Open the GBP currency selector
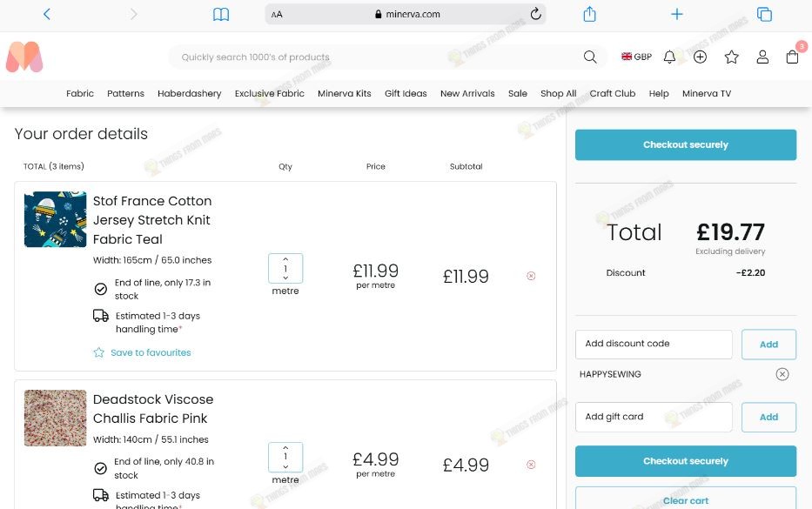This screenshot has height=509, width=812. click(636, 57)
